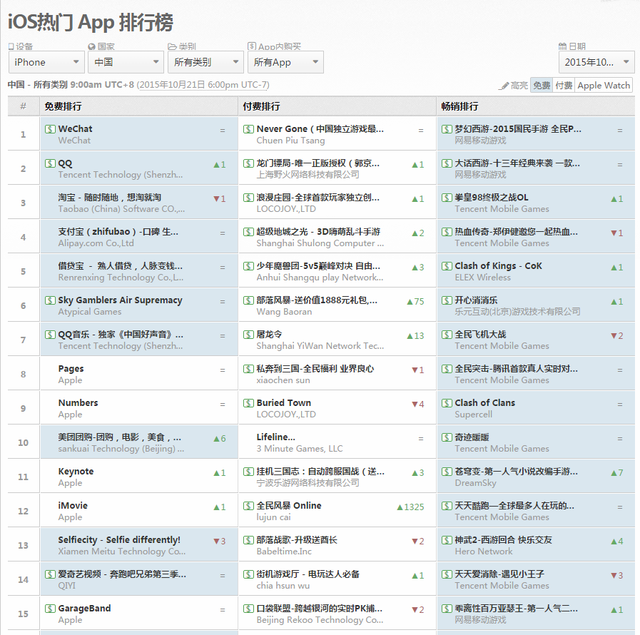Open the Lifeline... app link
The image size is (640, 635).
pos(276,437)
